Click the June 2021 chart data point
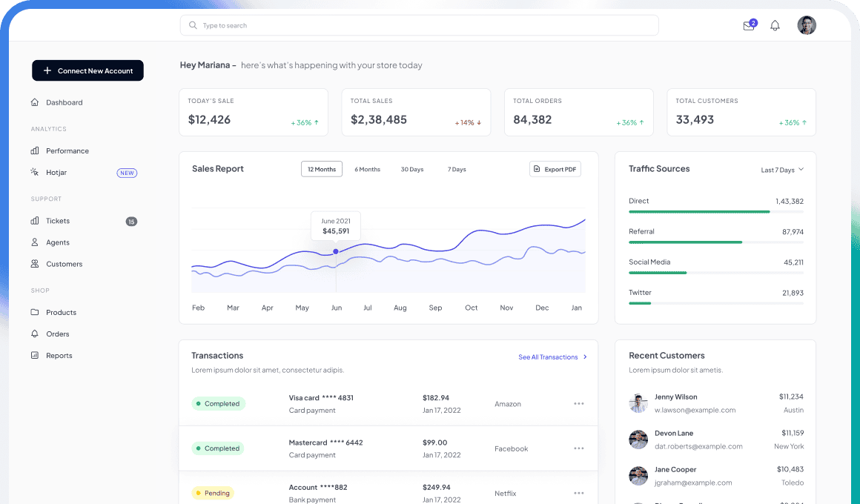The width and height of the screenshot is (860, 504). tap(336, 251)
